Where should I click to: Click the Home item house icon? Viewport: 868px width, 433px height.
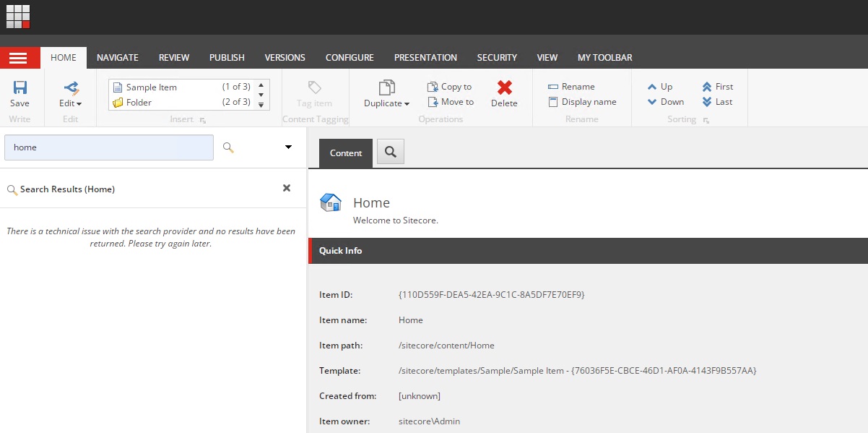coord(331,202)
